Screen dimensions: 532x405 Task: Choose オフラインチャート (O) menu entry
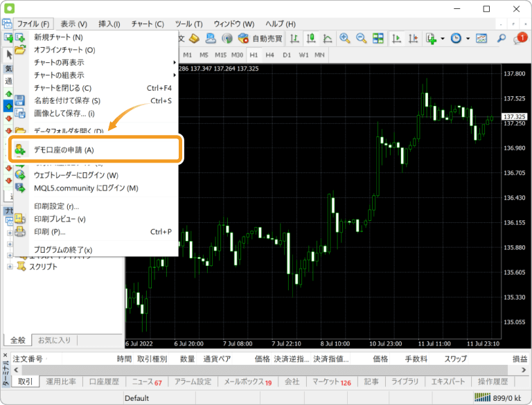point(95,50)
